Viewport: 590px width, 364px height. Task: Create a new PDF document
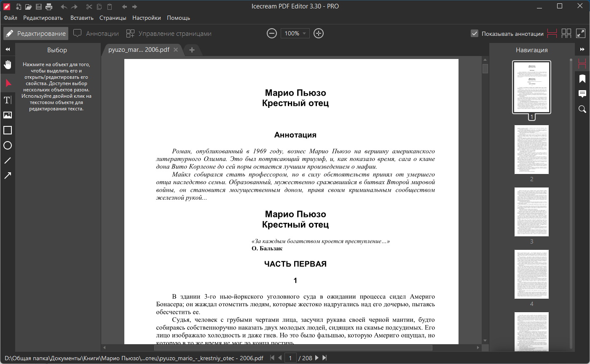pyautogui.click(x=19, y=6)
